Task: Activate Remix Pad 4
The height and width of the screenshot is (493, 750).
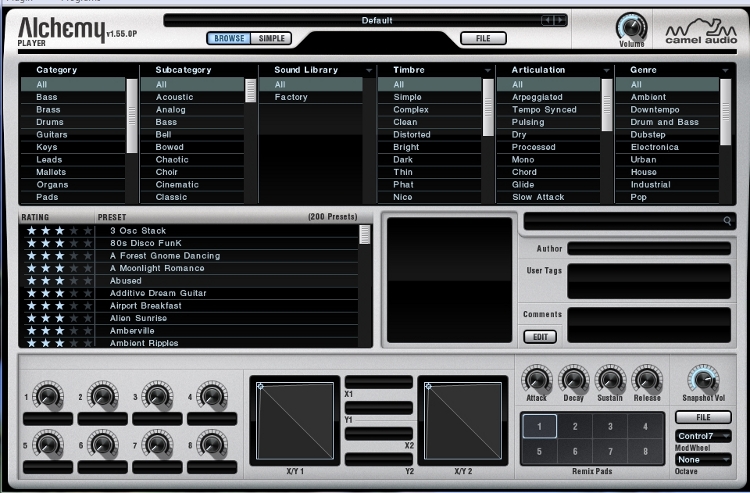Action: click(645, 426)
